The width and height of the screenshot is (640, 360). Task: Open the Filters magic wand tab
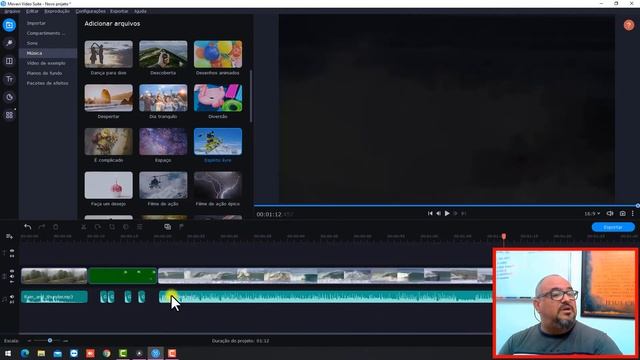coord(9,43)
